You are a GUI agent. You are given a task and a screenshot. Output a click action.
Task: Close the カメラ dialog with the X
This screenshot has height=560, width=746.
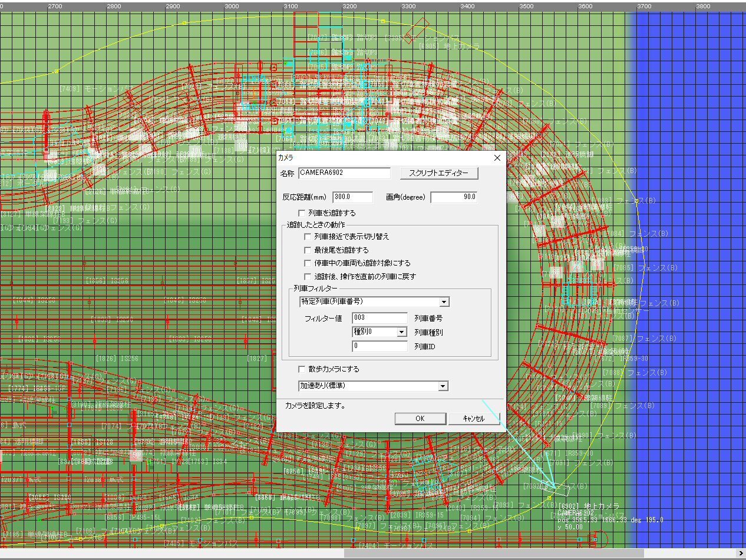click(497, 158)
